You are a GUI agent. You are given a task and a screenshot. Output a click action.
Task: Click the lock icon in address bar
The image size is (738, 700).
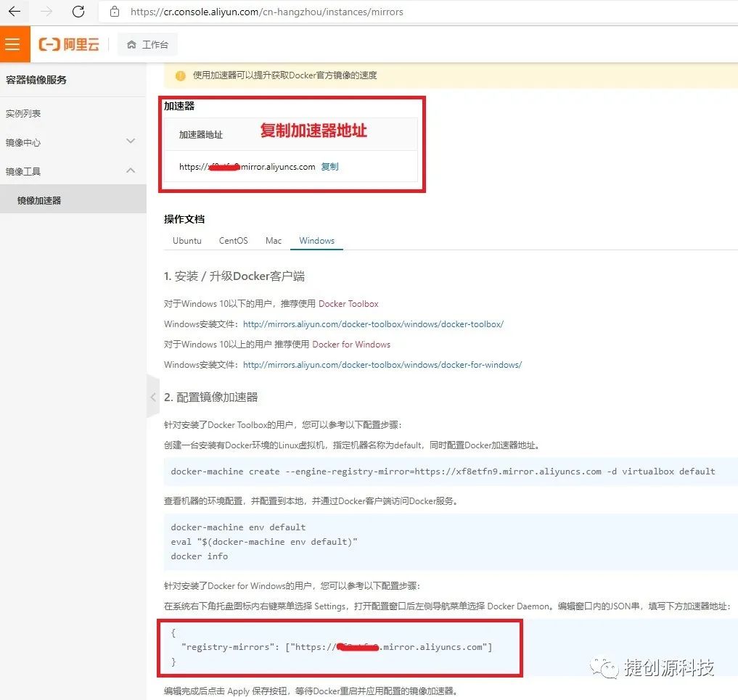point(115,12)
